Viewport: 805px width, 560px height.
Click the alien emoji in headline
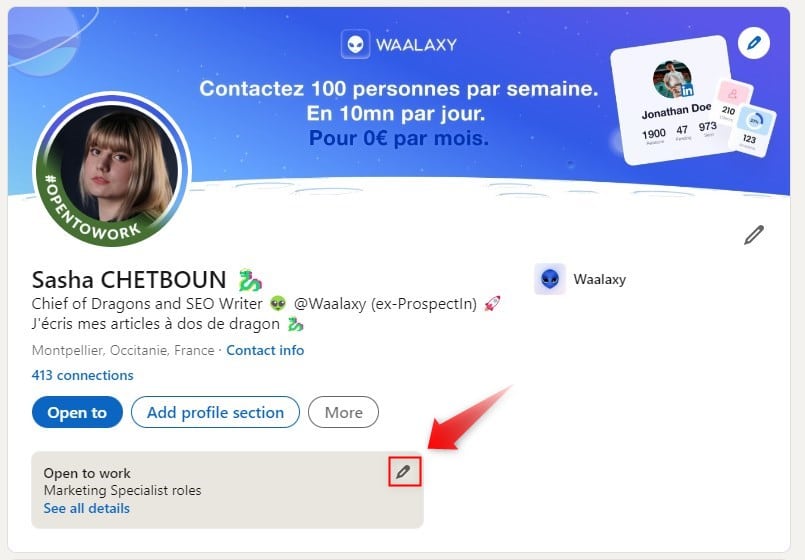[278, 304]
